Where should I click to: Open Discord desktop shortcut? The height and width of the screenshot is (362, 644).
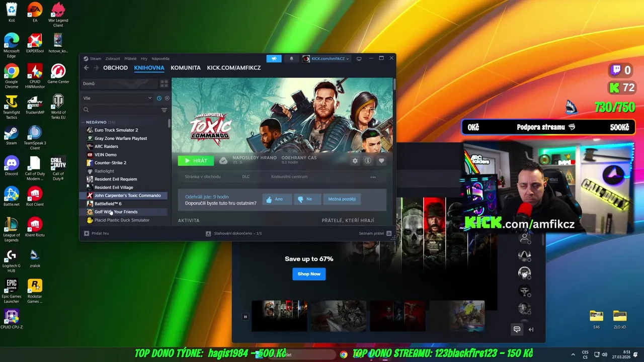coord(12,166)
